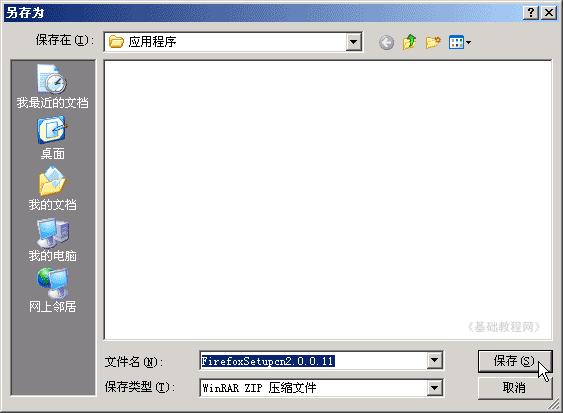This screenshot has width=563, height=413.
Task: Click the 保存(S) button
Action: point(515,361)
